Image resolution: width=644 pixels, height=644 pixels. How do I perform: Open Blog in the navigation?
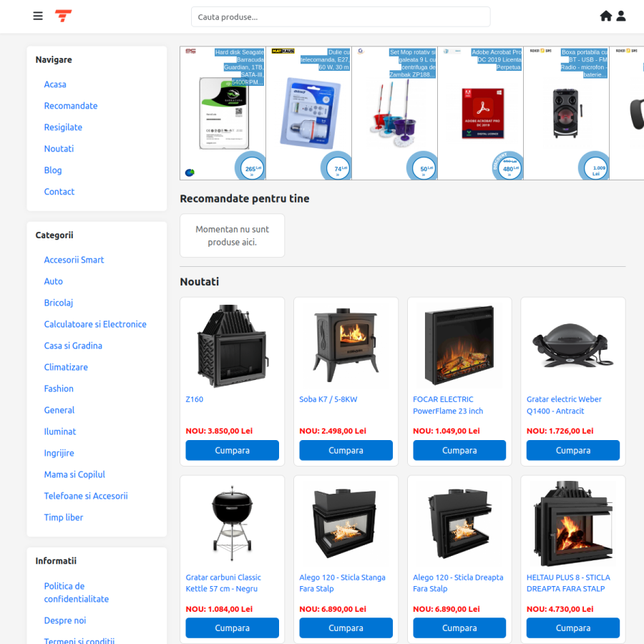click(53, 170)
